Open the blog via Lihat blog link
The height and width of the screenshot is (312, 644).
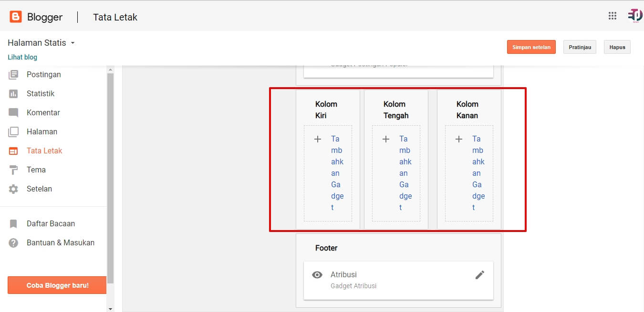click(22, 57)
